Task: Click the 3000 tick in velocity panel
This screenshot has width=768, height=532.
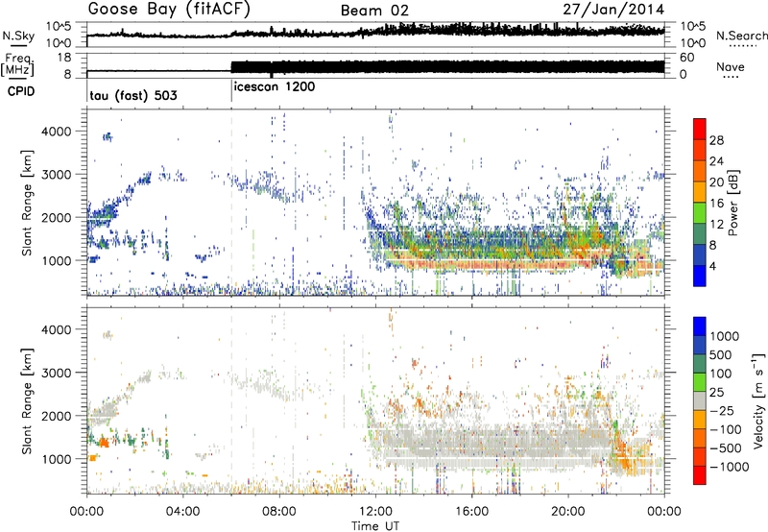Action: (57, 373)
